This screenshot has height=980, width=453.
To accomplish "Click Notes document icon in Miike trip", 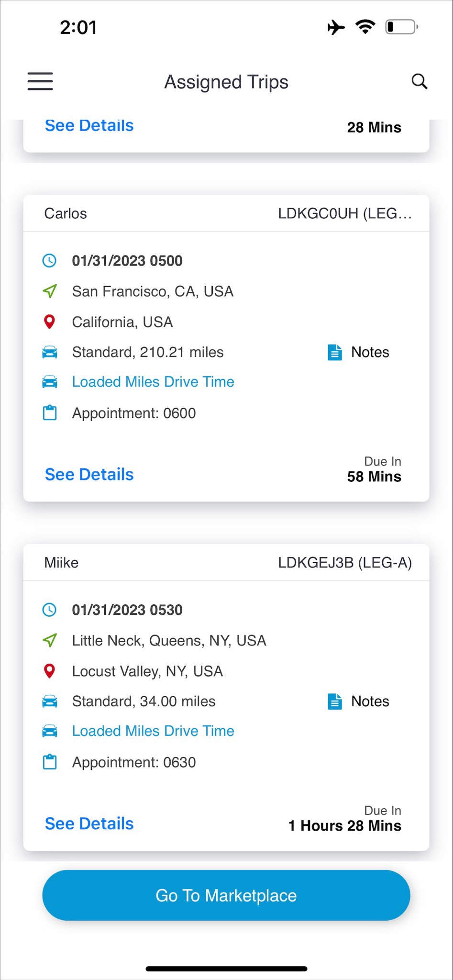I will tap(335, 702).
